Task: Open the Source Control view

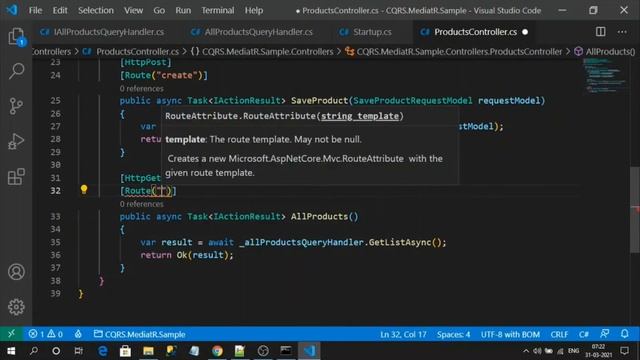Action: [x=16, y=106]
